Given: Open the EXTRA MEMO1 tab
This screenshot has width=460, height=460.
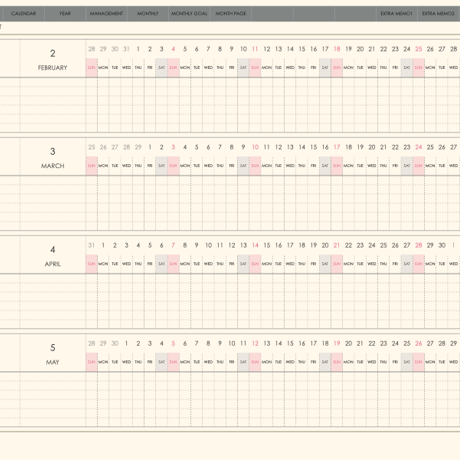Looking at the screenshot, I should pos(397,14).
